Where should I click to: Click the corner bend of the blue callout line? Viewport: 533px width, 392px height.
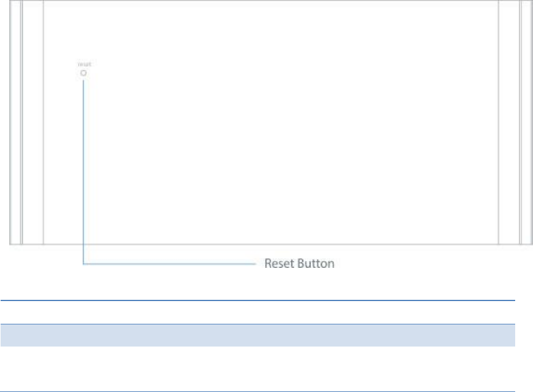pyautogui.click(x=84, y=264)
